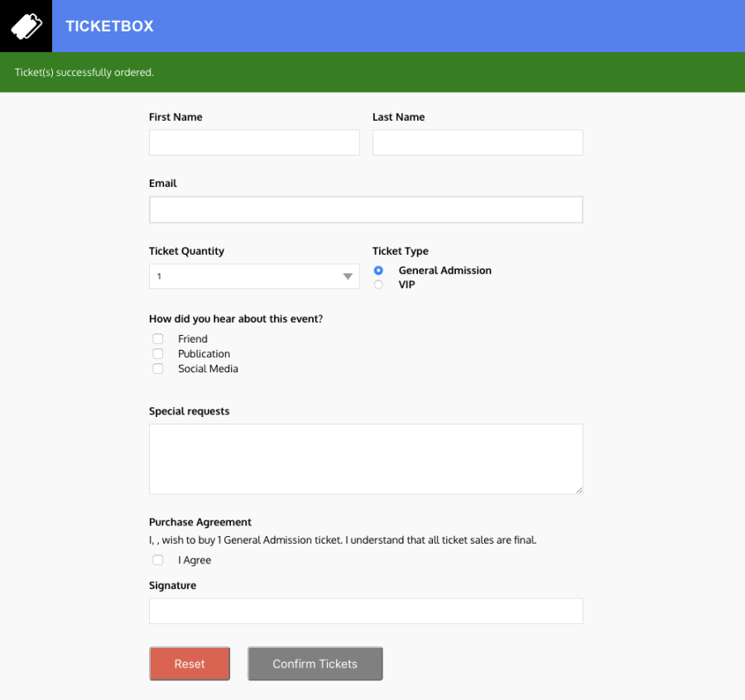Choose the VIP ticket type
Viewport: 745px width, 700px height.
378,285
